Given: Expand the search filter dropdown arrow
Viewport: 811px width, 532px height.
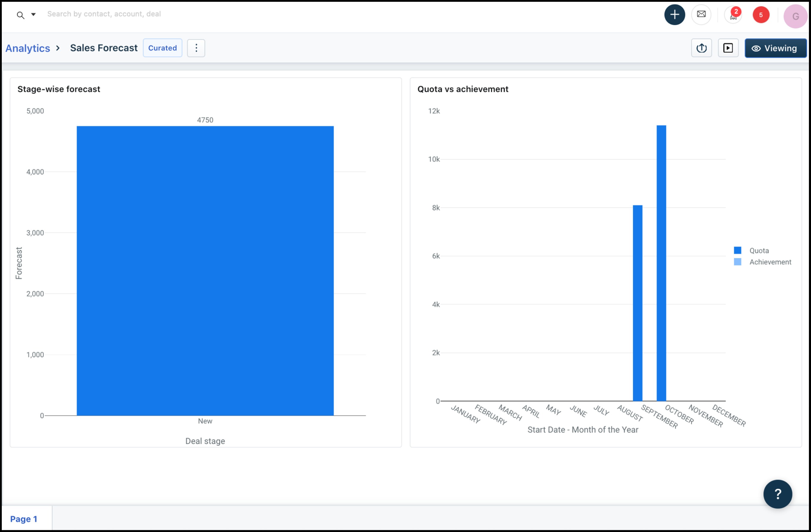Looking at the screenshot, I should point(33,14).
